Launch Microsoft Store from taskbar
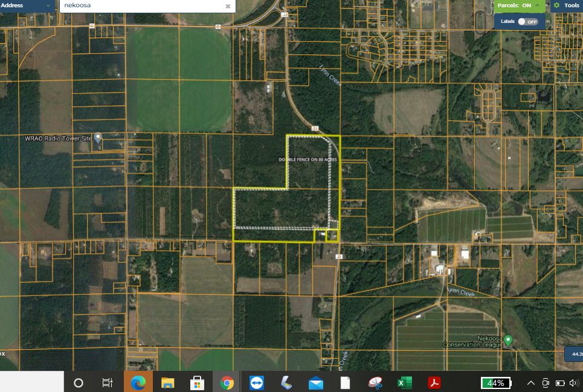This screenshot has width=583, height=392. [197, 382]
